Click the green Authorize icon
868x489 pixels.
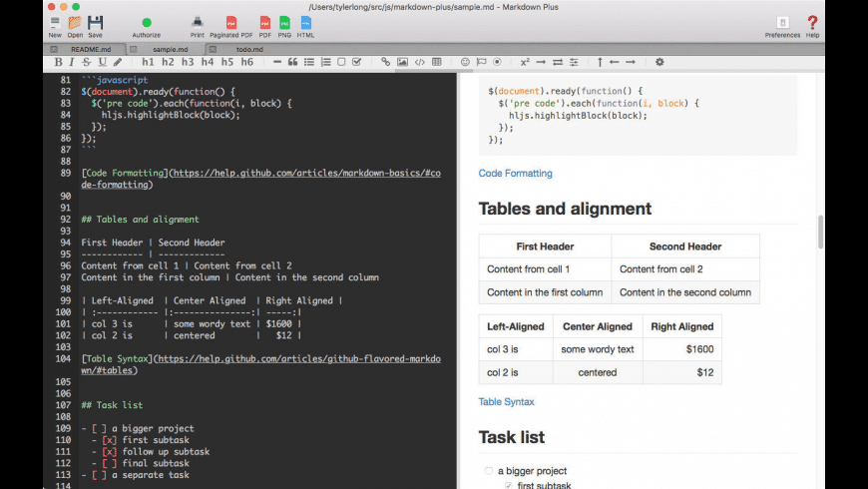point(147,23)
